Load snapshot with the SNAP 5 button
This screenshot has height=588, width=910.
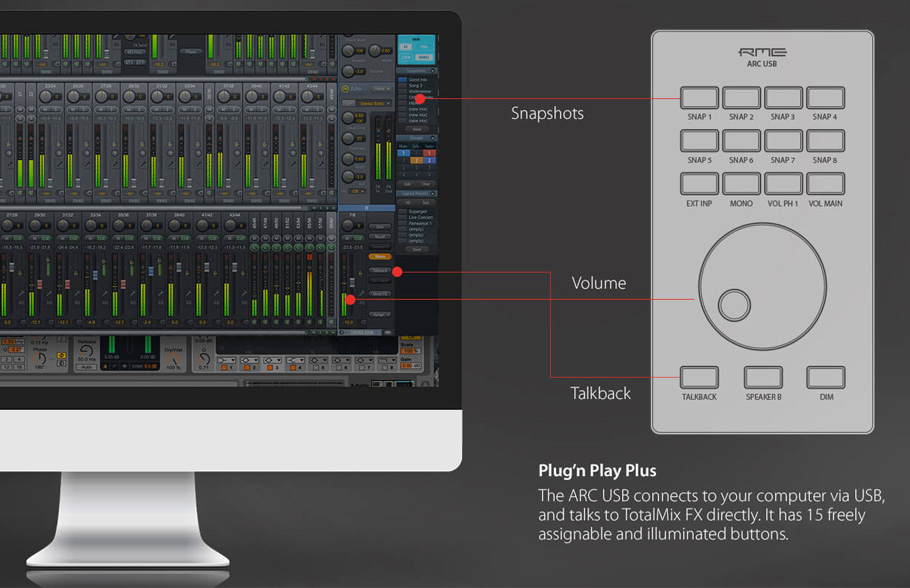(699, 140)
